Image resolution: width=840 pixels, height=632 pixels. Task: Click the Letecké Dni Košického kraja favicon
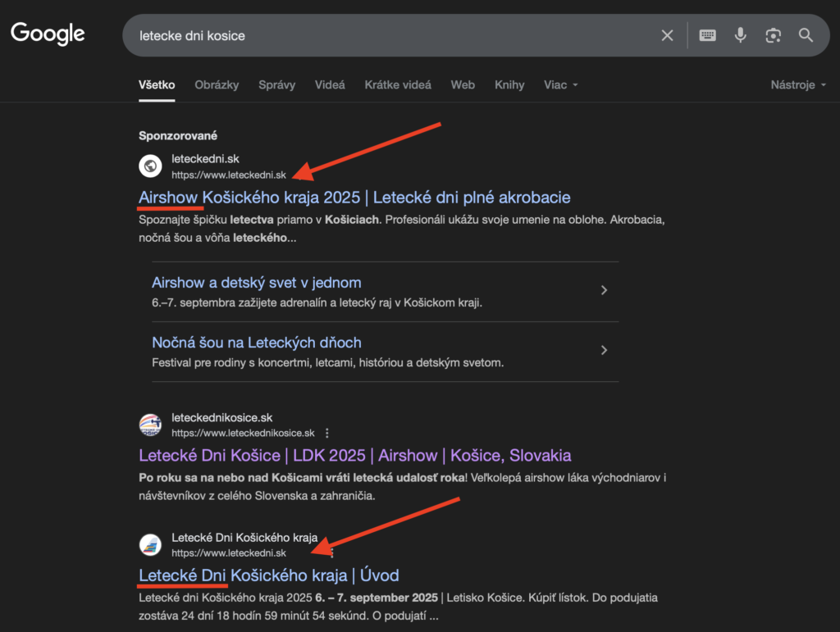150,543
